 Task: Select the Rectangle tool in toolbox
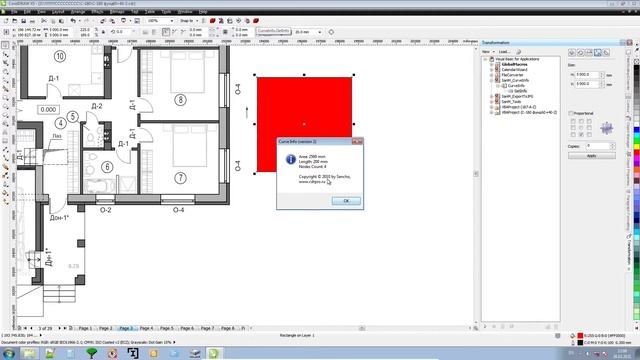click(x=5, y=98)
